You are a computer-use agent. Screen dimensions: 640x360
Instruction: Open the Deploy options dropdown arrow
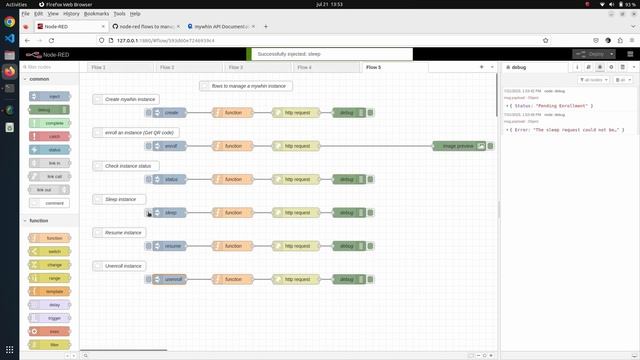tap(611, 54)
